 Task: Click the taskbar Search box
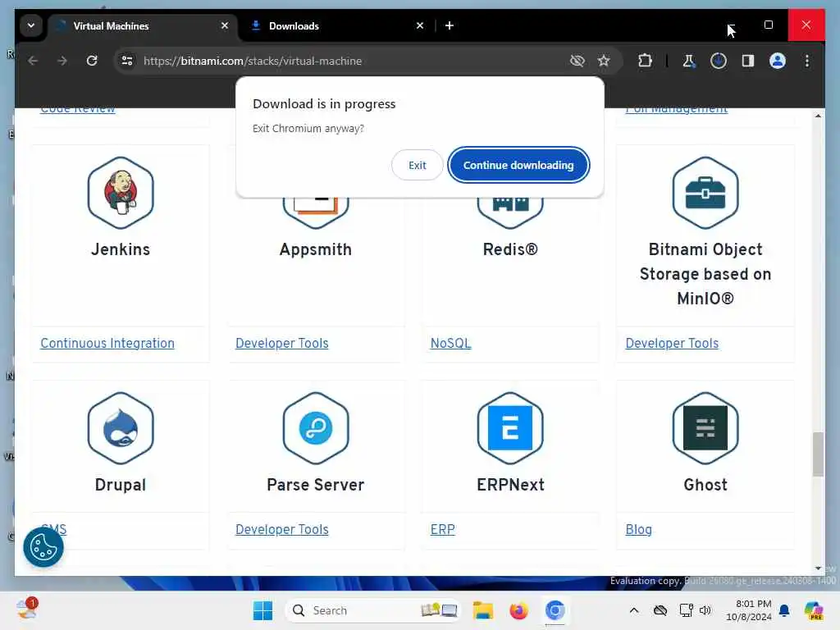tap(373, 610)
